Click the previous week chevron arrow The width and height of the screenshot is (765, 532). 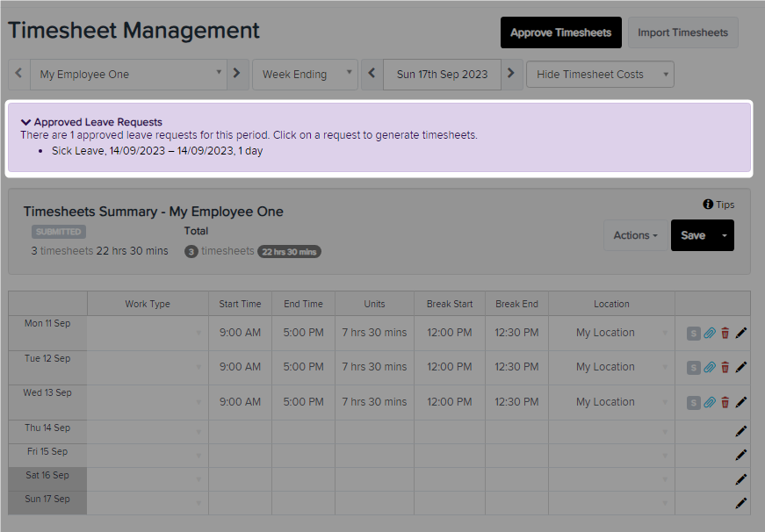point(372,74)
